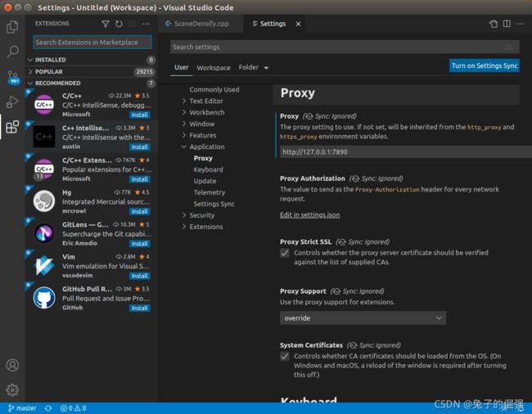Viewport: 532px width, 414px height.
Task: Select the GitHub Pull Requests extension icon
Action: pyautogui.click(x=44, y=298)
